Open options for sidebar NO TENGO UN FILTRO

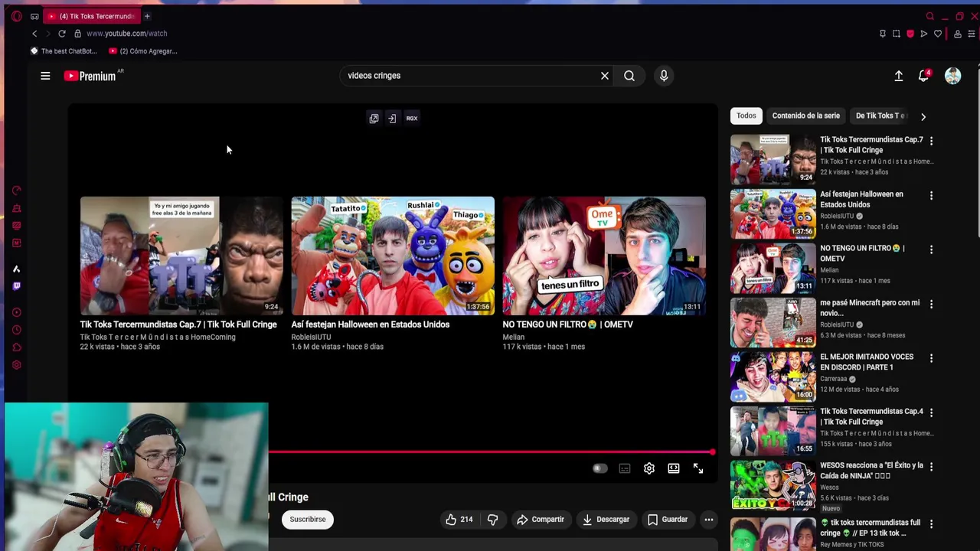931,249
